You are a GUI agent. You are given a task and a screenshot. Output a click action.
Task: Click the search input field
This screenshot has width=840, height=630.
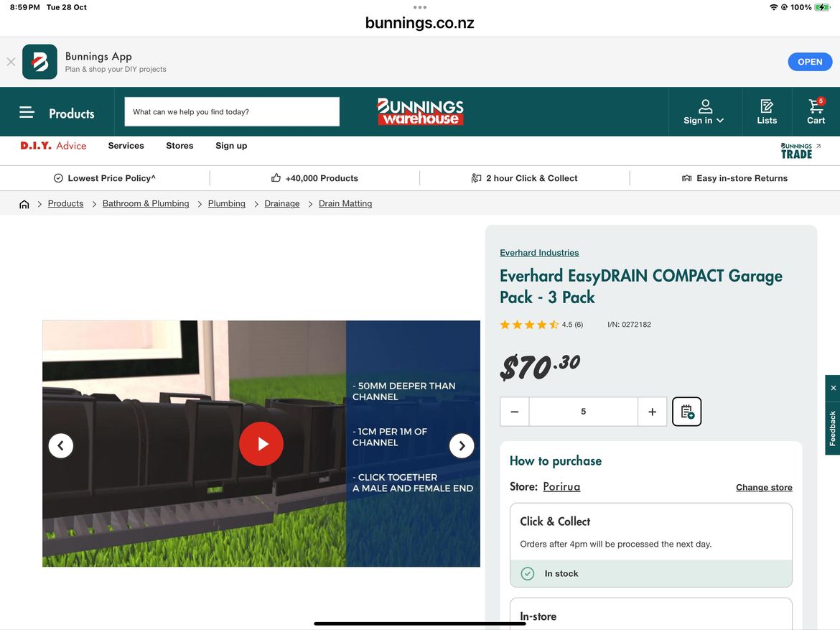click(x=232, y=112)
